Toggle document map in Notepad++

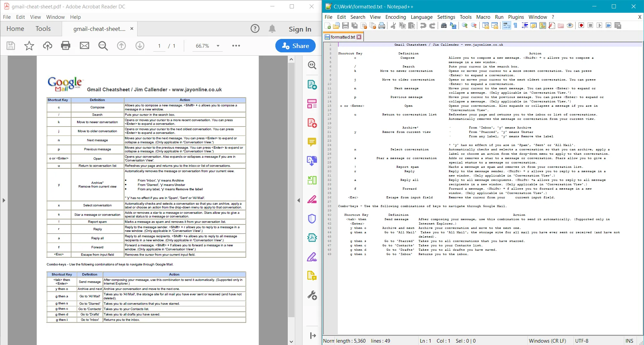point(543,26)
